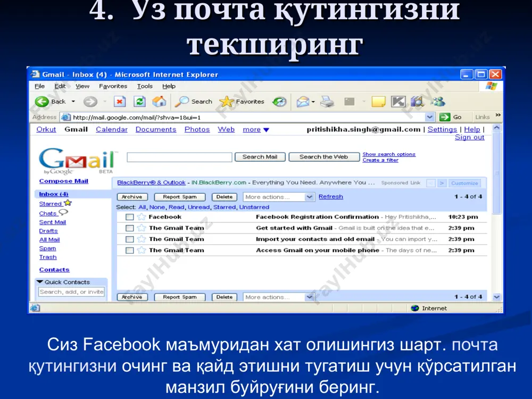Image resolution: width=532 pixels, height=399 pixels.
Task: Check the Facebook message checkbox
Action: (130, 217)
